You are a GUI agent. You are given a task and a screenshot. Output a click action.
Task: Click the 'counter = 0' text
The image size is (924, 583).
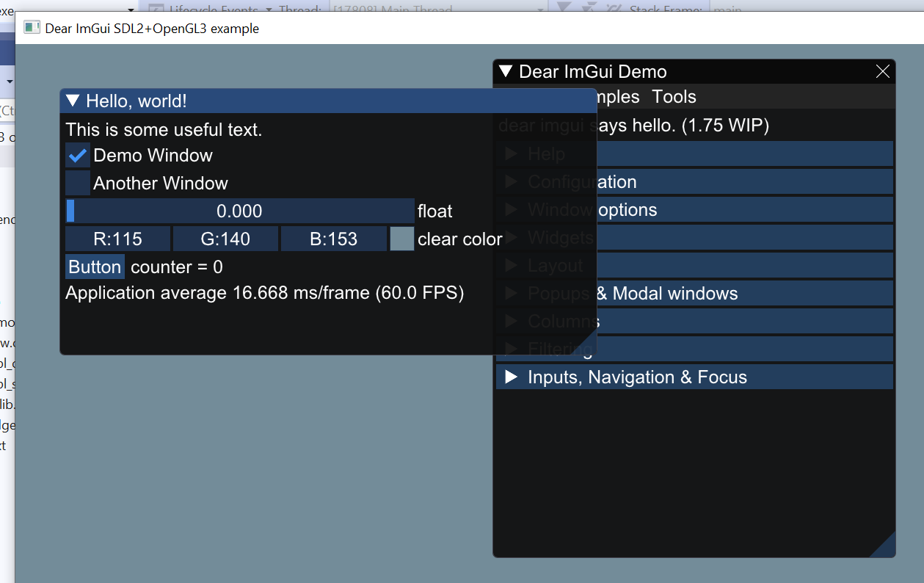(177, 267)
